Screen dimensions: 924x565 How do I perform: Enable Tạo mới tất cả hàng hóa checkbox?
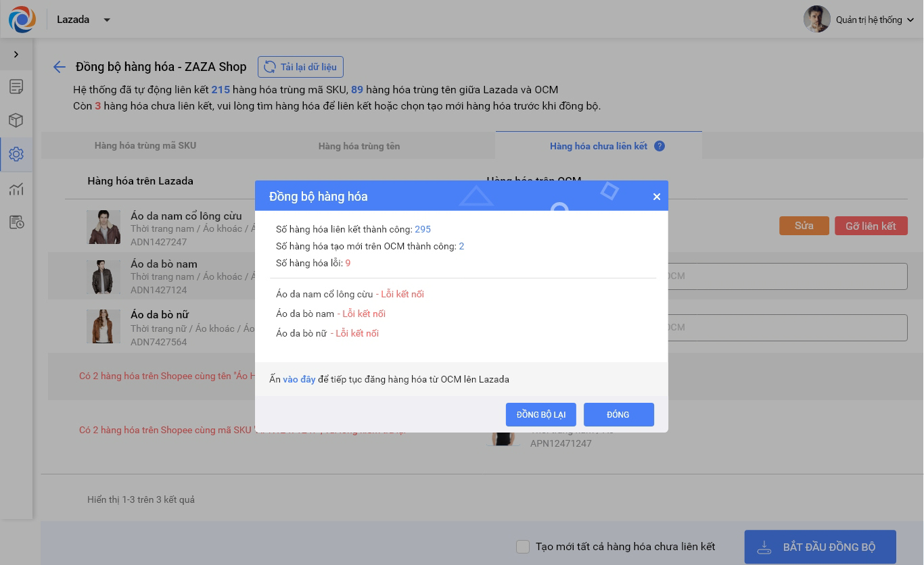tap(523, 547)
